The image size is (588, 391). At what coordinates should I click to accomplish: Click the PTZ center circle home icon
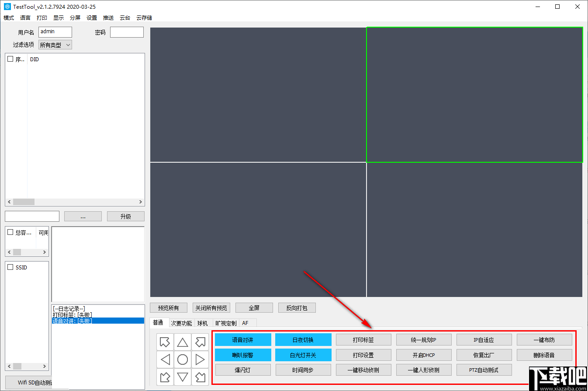pyautogui.click(x=183, y=360)
